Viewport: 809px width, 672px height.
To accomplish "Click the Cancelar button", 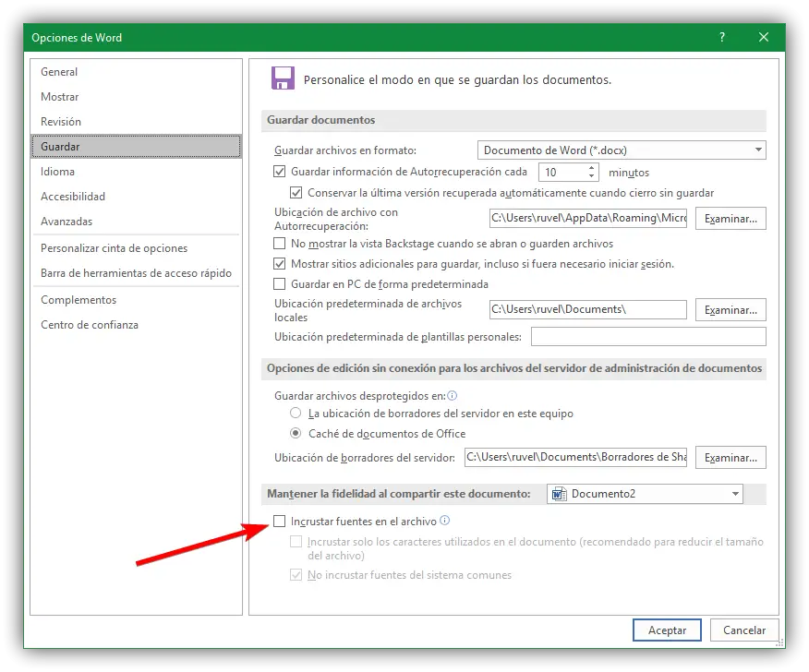I will pyautogui.click(x=744, y=630).
